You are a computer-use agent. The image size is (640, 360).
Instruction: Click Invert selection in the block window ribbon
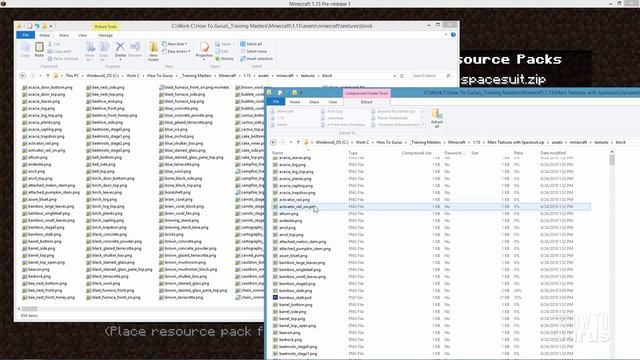(x=256, y=58)
